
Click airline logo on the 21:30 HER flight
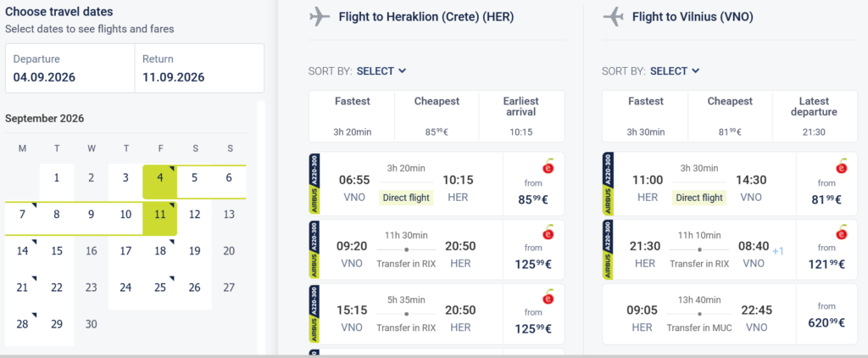[842, 232]
